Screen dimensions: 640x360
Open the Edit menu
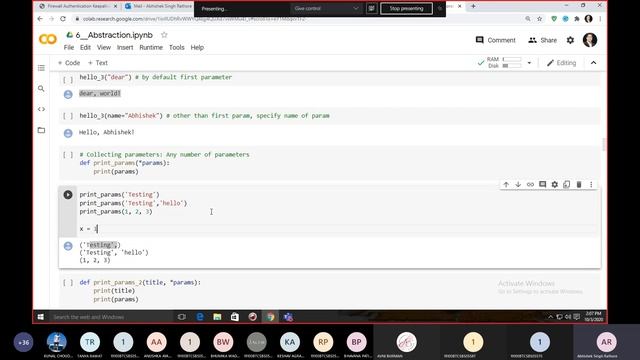tap(85, 47)
